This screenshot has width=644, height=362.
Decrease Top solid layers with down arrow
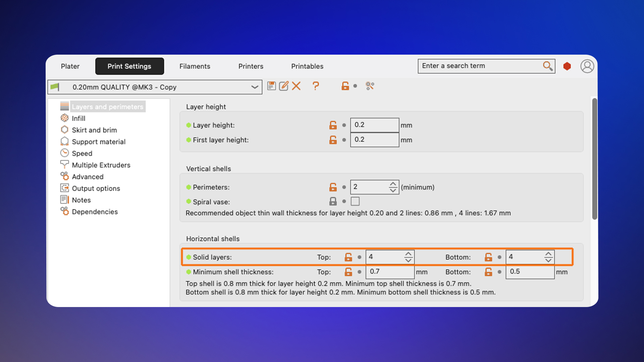[408, 260]
